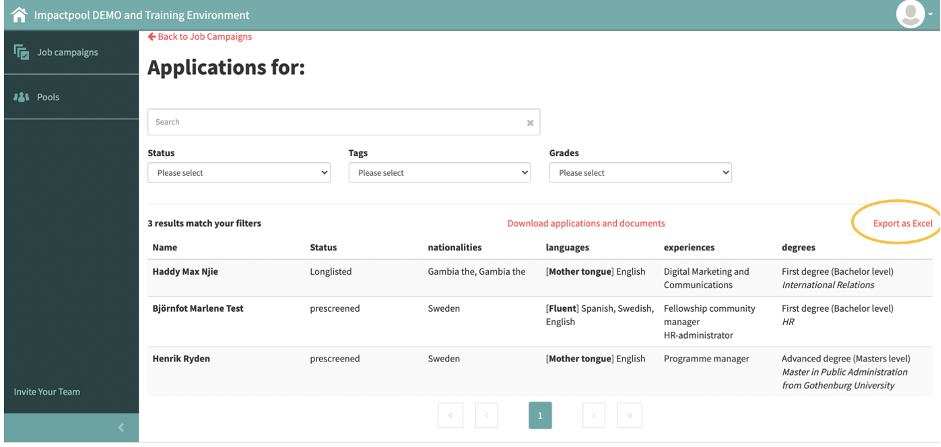The height and width of the screenshot is (447, 941).
Task: Open the Tags filter dropdown
Action: pyautogui.click(x=440, y=173)
